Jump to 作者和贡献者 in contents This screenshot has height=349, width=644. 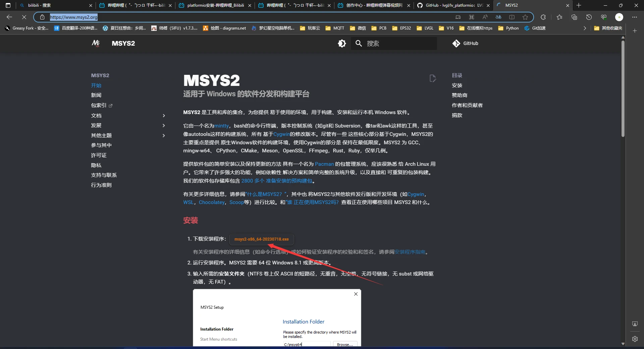[467, 105]
